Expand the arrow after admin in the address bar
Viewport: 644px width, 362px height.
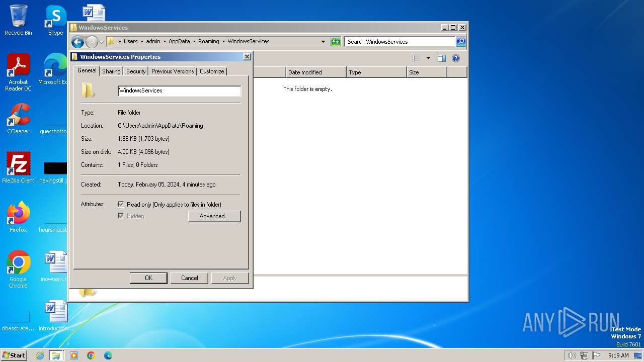(x=165, y=42)
